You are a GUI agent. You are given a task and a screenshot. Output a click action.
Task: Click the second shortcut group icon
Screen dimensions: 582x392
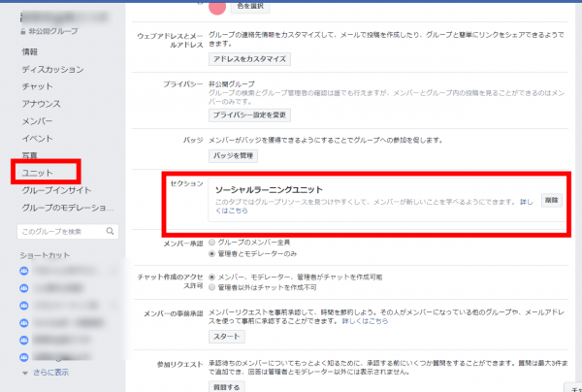click(23, 288)
